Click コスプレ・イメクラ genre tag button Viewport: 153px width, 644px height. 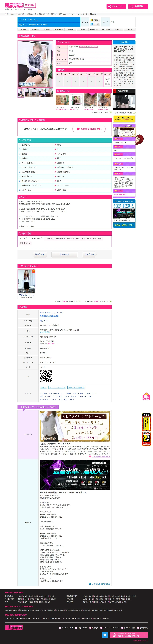[x=57, y=387]
